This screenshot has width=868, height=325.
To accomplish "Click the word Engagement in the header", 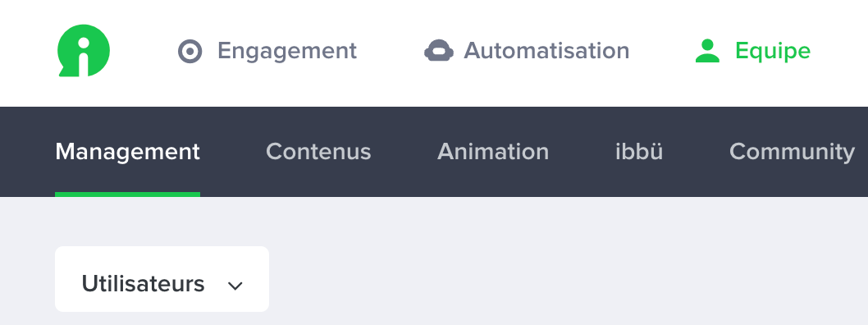I will [x=287, y=52].
